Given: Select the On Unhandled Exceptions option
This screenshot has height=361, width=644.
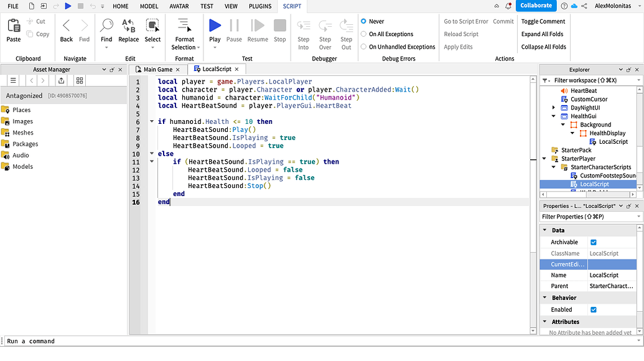Looking at the screenshot, I should 364,47.
